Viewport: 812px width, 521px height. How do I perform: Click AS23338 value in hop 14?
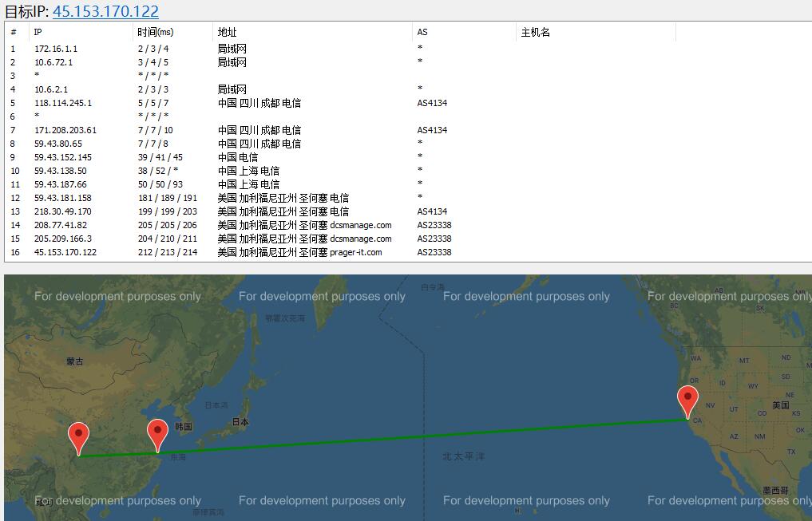click(434, 225)
